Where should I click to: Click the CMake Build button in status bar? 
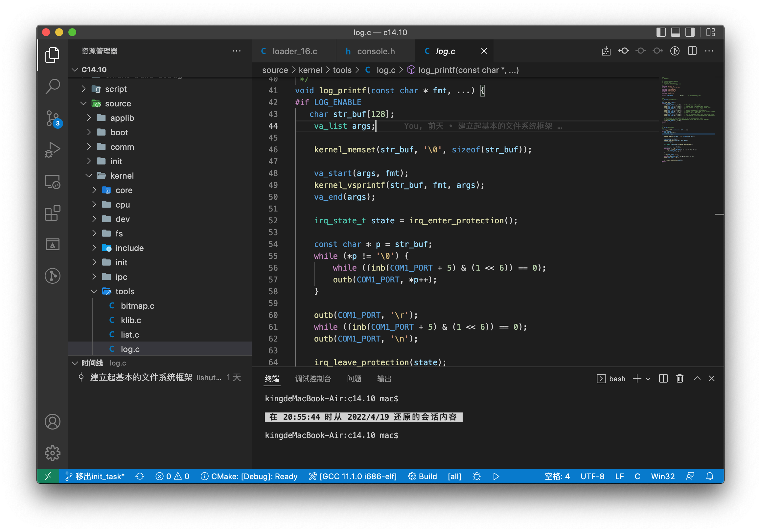[423, 477]
